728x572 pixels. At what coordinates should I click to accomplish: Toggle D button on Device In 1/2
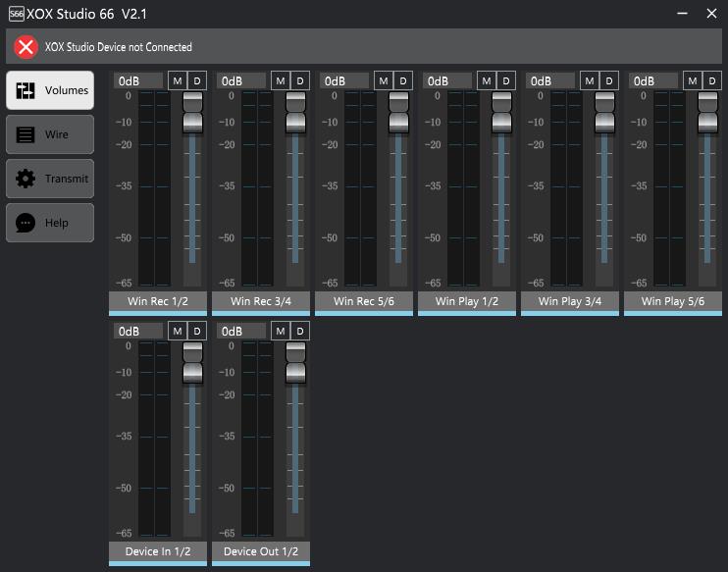[197, 331]
